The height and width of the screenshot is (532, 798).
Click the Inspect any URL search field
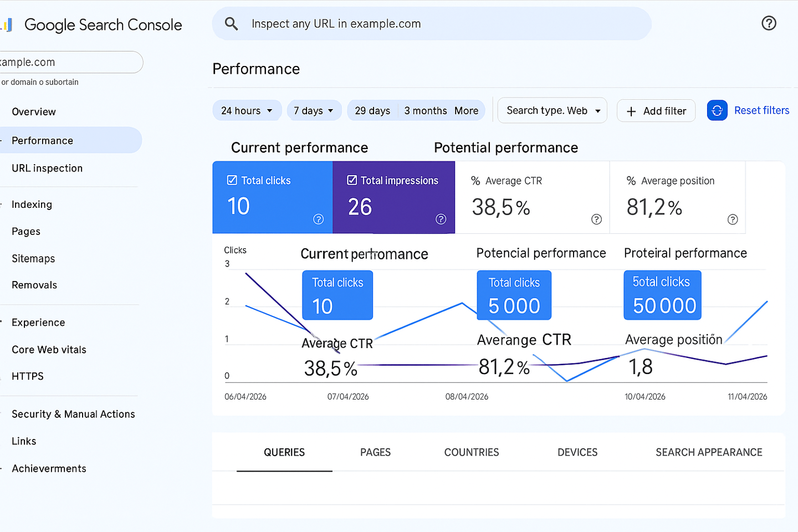(432, 24)
